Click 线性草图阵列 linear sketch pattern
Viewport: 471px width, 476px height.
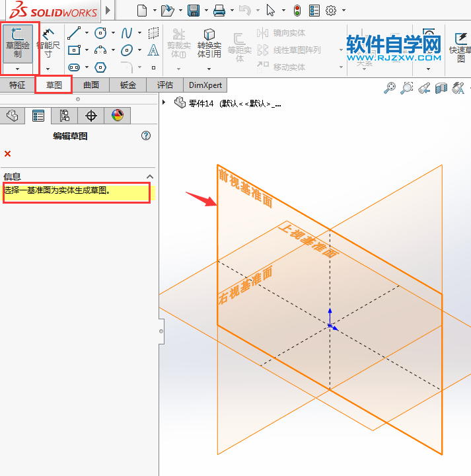click(289, 50)
